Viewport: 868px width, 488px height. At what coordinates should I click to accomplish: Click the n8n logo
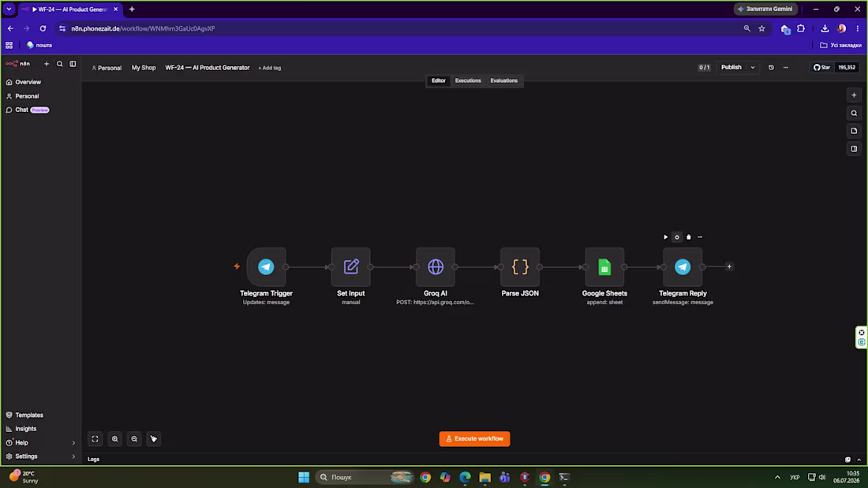(17, 64)
